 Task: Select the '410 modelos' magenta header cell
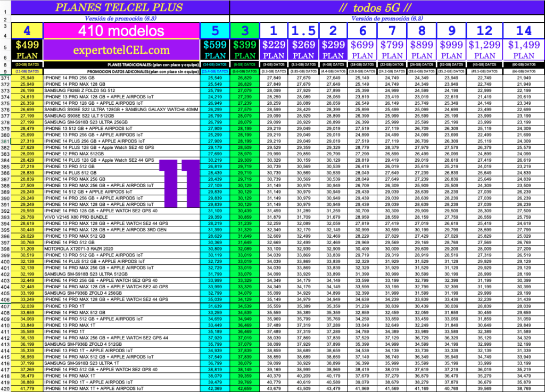pyautogui.click(x=121, y=31)
